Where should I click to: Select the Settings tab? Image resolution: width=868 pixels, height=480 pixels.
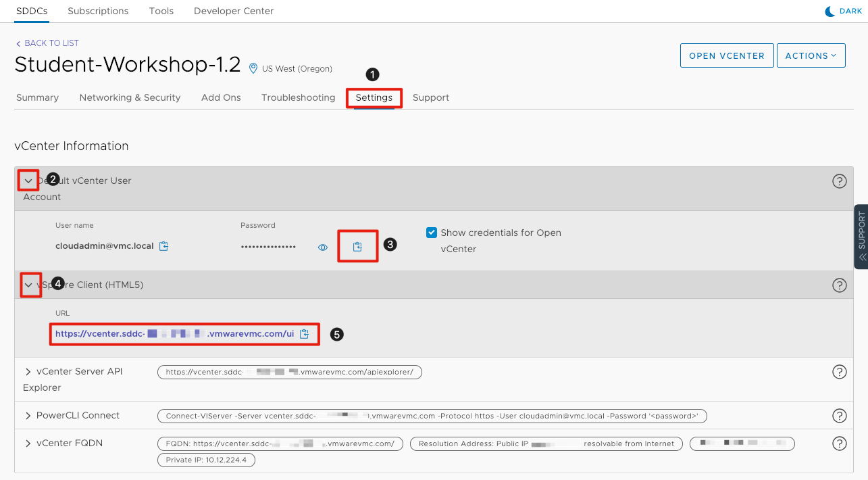coord(374,97)
